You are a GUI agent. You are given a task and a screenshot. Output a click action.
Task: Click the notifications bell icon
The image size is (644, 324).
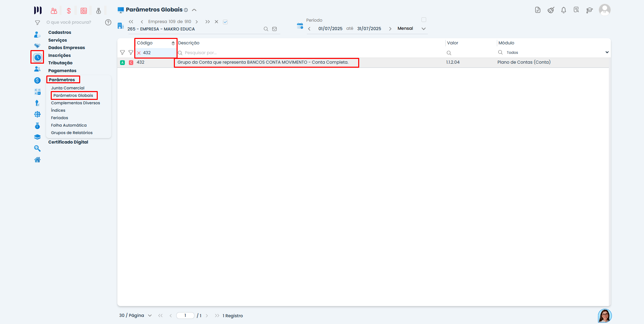pos(563,10)
